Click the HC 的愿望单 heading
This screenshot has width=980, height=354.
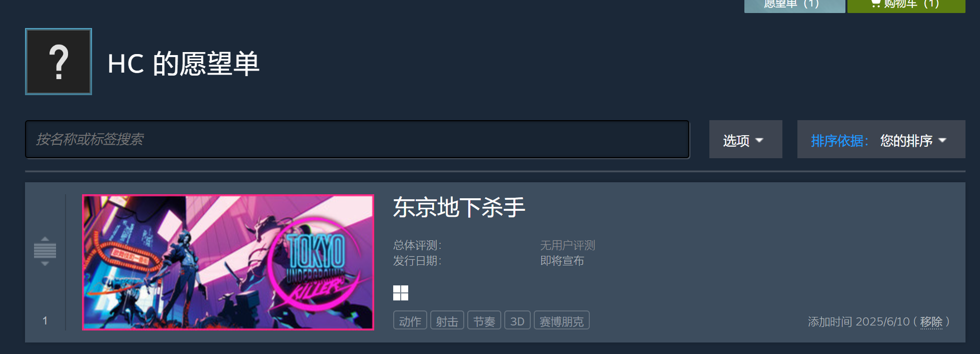[x=184, y=64]
